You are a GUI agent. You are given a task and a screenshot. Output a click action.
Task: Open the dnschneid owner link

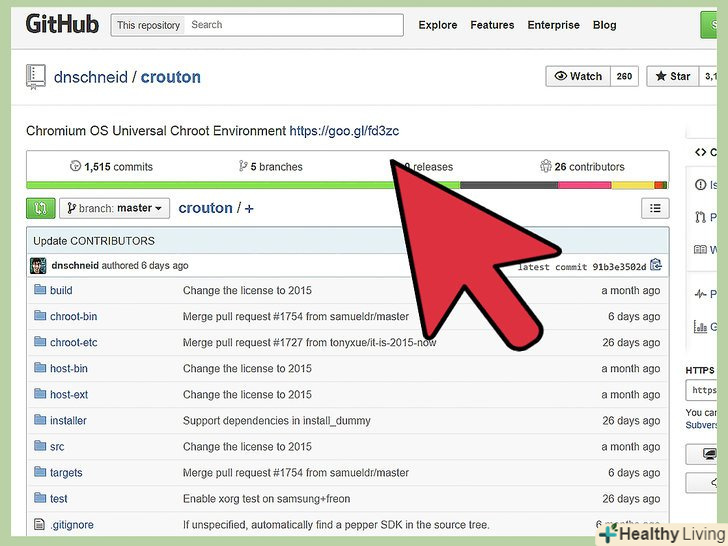(x=91, y=77)
